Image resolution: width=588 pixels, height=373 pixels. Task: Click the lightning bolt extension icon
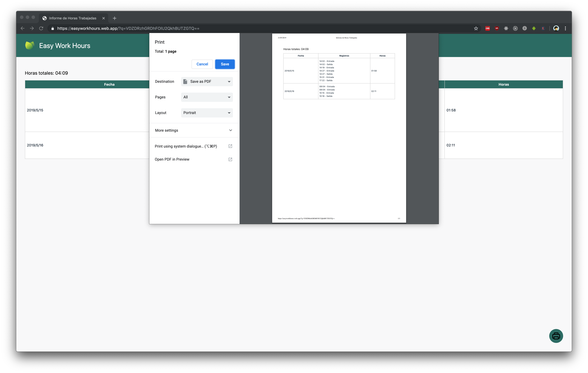pos(524,28)
